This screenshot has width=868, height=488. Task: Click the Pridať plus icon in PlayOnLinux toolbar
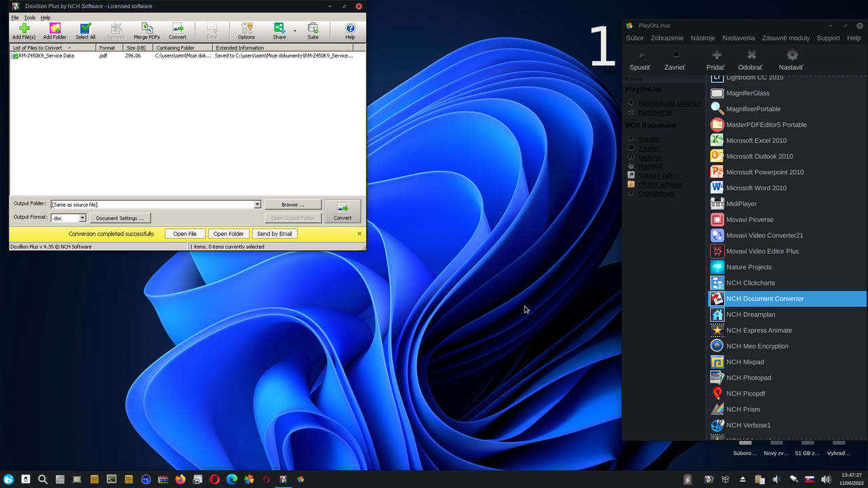(x=716, y=55)
